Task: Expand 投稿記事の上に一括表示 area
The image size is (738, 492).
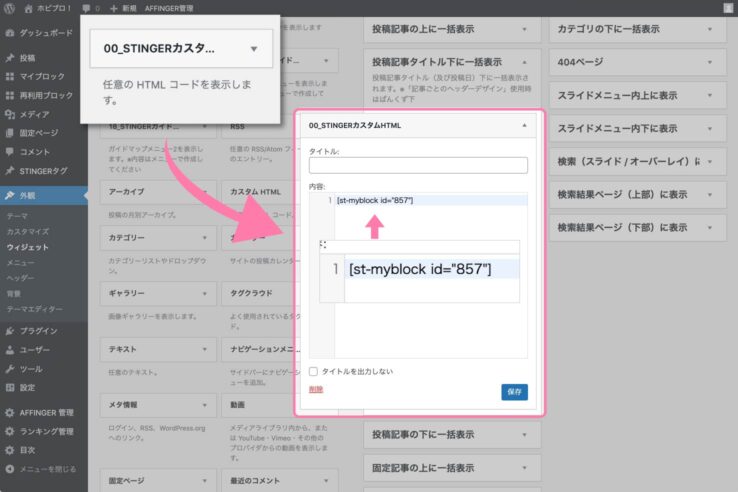Action: [524, 29]
